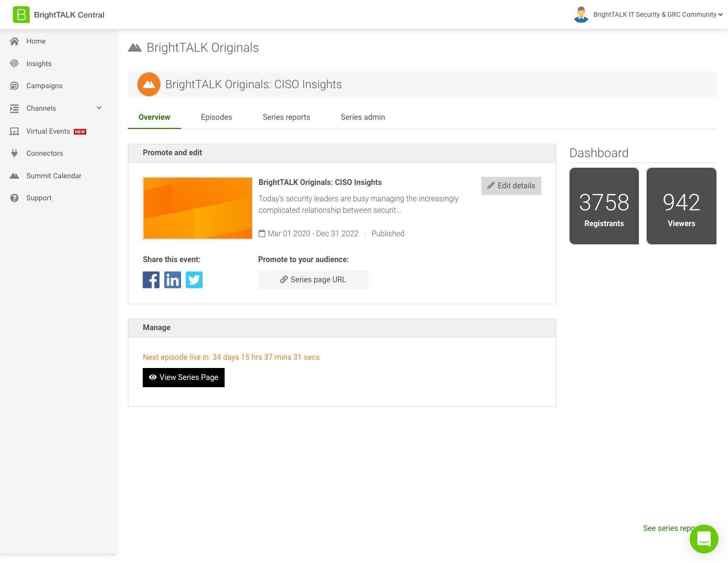Viewport: 728px width, 563px height.
Task: Open Virtual Events from the sidebar
Action: pos(48,131)
